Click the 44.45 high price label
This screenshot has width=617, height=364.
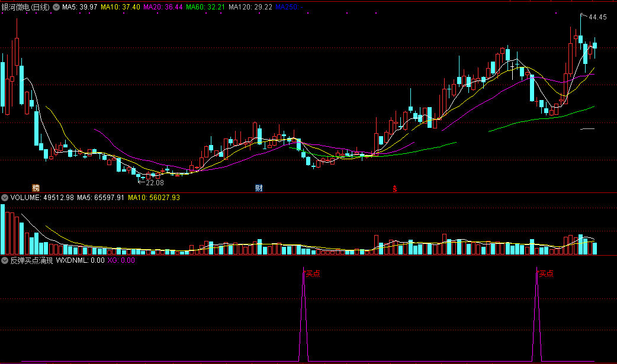(x=597, y=17)
